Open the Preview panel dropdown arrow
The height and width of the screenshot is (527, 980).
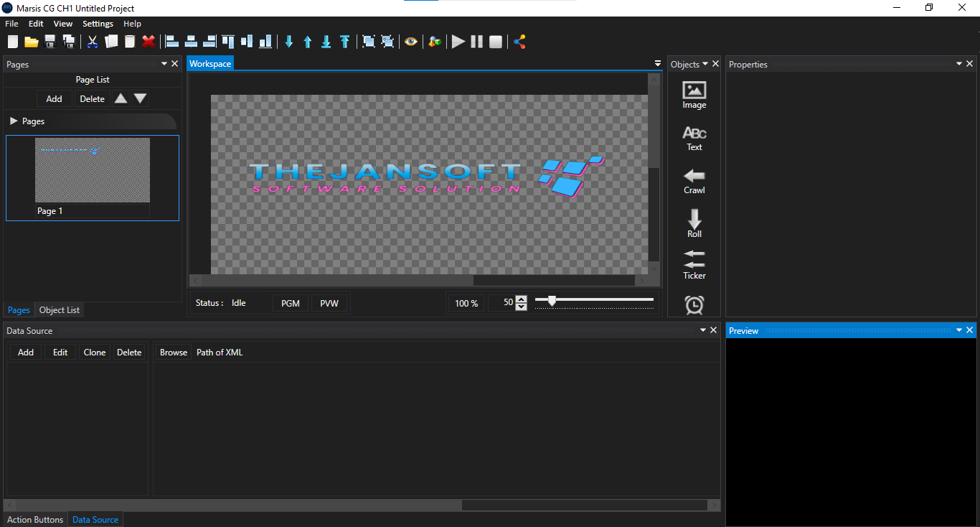tap(959, 330)
